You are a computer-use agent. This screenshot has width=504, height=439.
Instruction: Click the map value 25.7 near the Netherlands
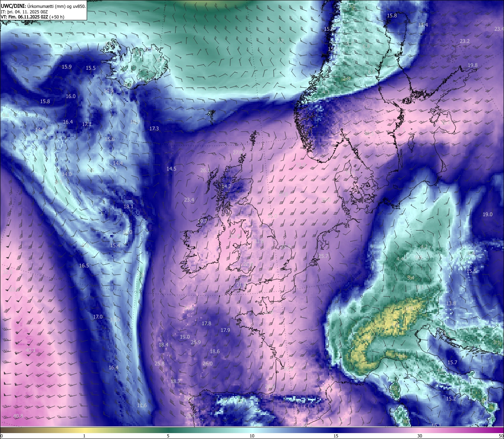(323, 256)
